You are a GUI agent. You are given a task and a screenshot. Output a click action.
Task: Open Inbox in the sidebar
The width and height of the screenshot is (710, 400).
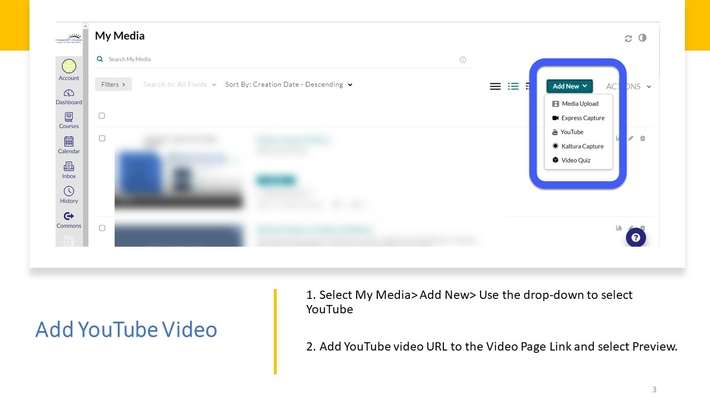(x=69, y=170)
